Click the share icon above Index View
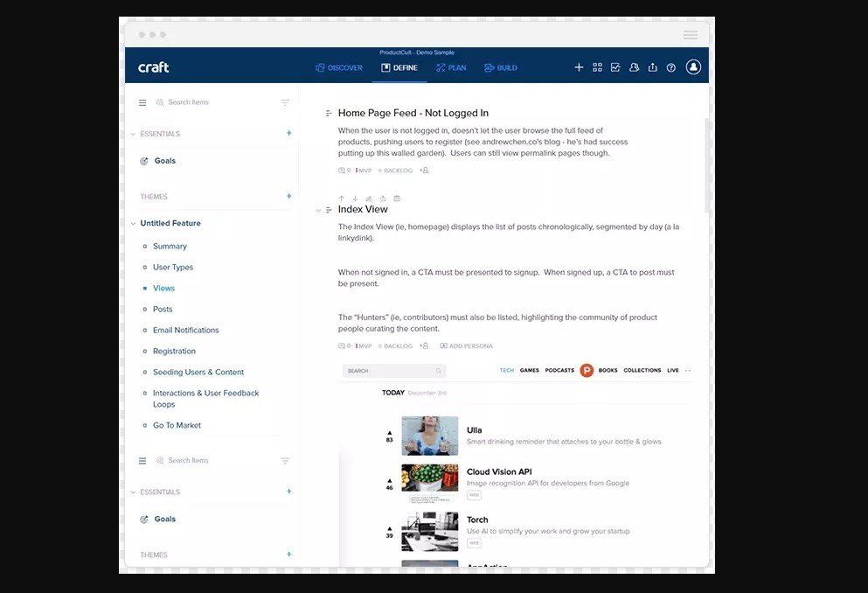868x593 pixels. coord(383,199)
